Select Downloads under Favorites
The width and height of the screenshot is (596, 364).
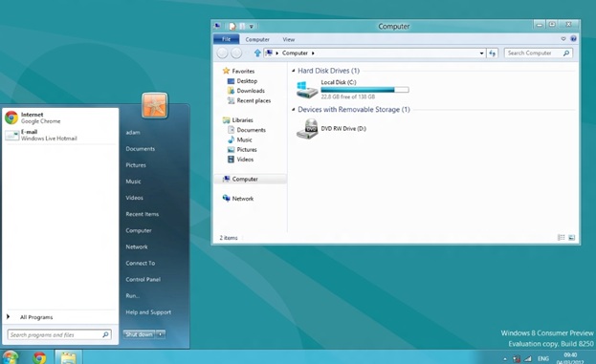pos(246,91)
